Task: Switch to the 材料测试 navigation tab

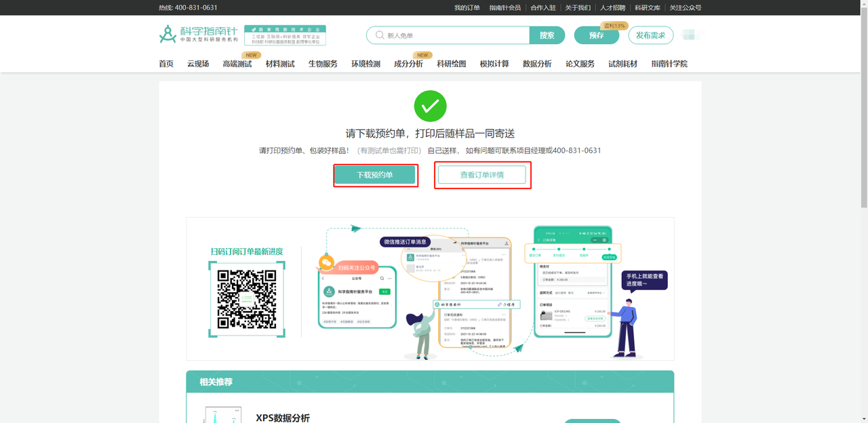Action: (280, 63)
